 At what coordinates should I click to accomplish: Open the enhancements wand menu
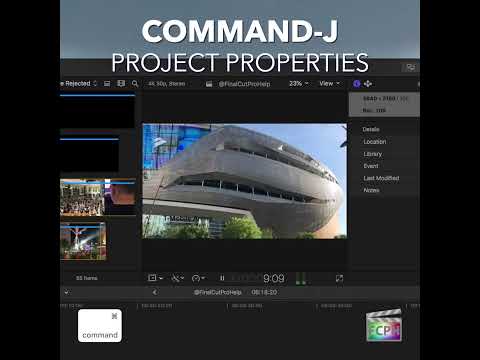[177, 278]
